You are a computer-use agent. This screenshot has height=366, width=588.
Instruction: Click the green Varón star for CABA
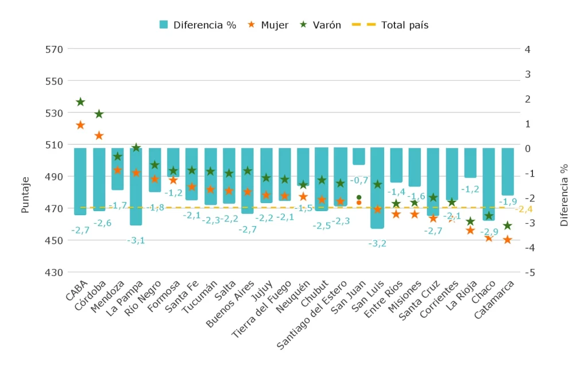(80, 102)
